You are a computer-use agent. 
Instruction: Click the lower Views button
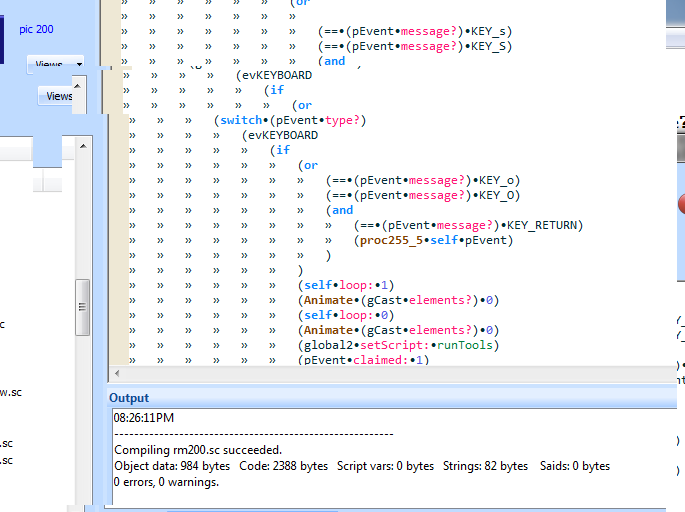tap(58, 97)
